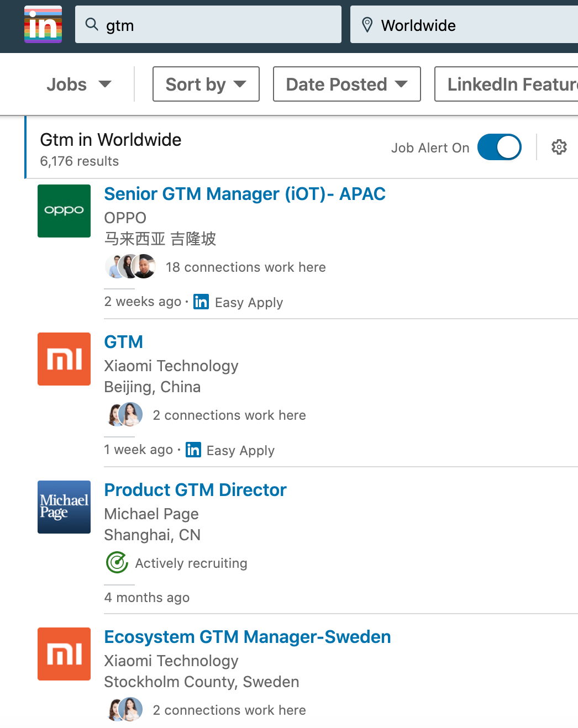The image size is (578, 728).
Task: Click the Worldwide location field
Action: point(464,24)
